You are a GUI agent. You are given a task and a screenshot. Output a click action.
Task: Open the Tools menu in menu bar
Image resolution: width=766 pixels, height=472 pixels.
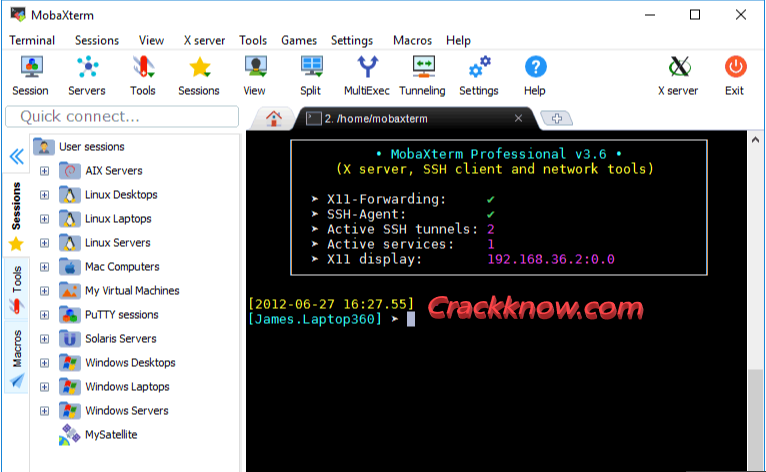[x=253, y=40]
